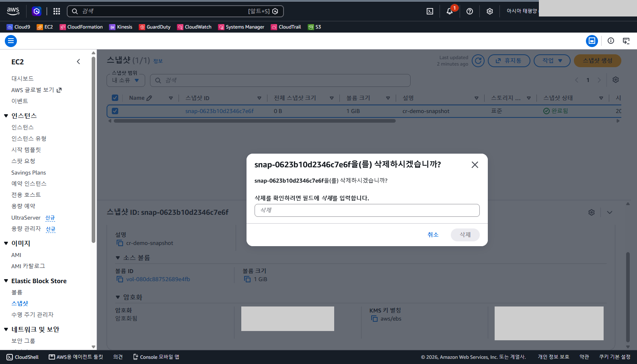Click the 삭제 confirm button in dialog
The height and width of the screenshot is (364, 637).
click(465, 234)
